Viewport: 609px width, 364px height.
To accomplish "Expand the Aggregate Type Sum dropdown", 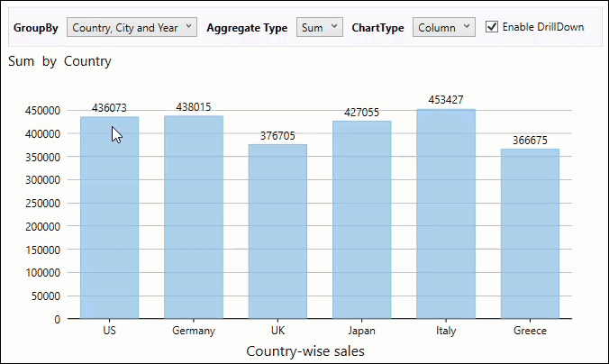I will (x=318, y=27).
